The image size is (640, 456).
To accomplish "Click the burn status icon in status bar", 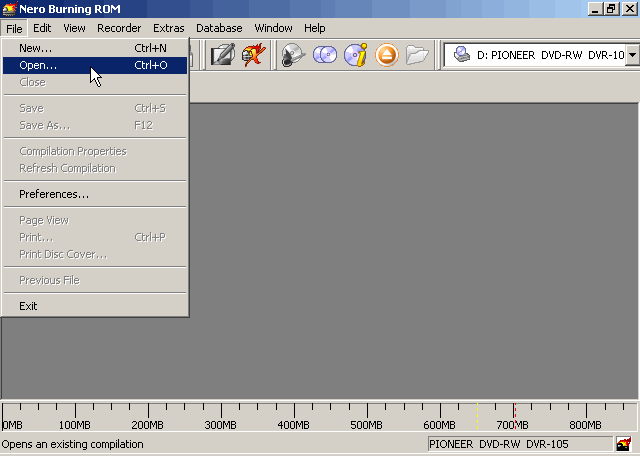I will click(624, 444).
